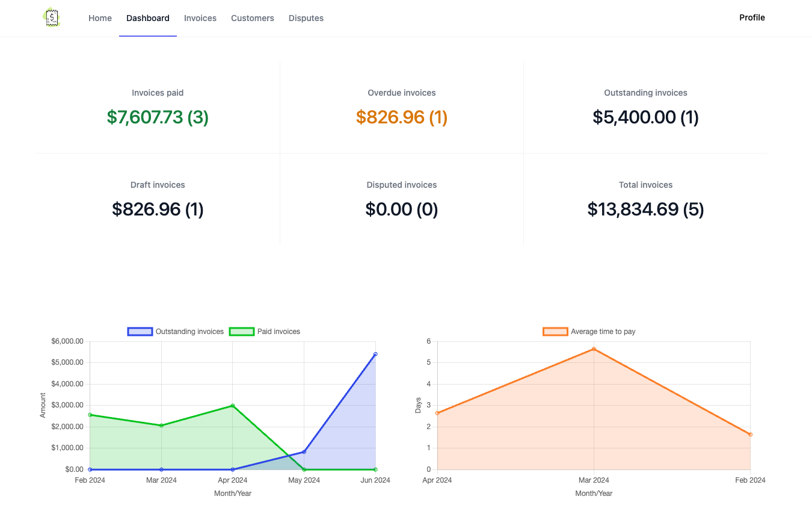Open the Home nav tab
The height and width of the screenshot is (517, 812).
(x=100, y=18)
